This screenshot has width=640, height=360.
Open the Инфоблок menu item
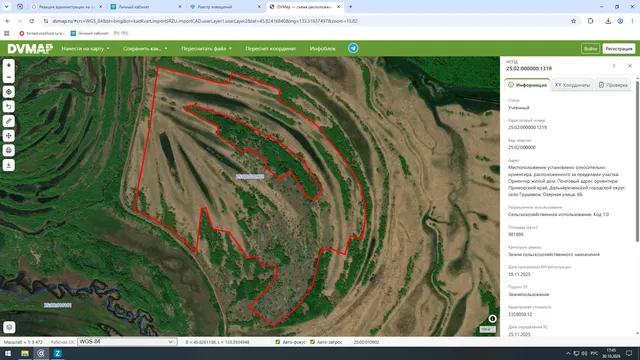point(322,49)
